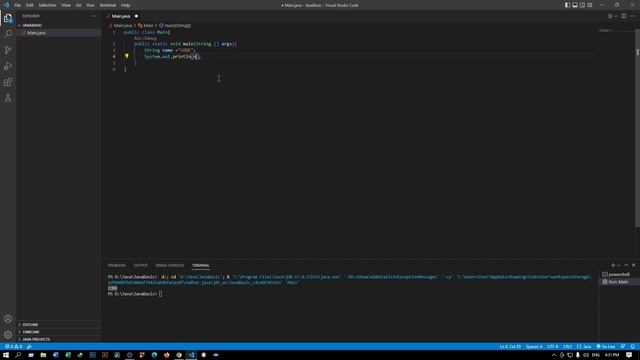Open the Customize Layout icon

tap(590, 5)
